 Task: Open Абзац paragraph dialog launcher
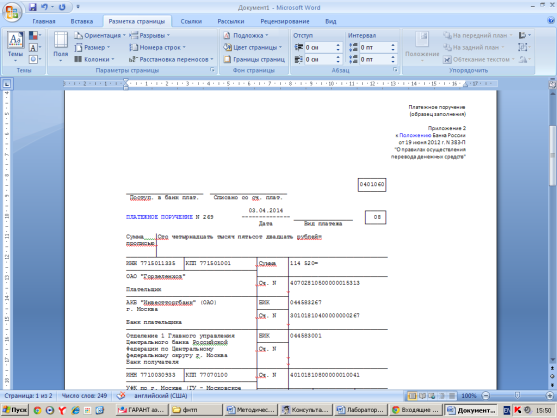tap(395, 70)
